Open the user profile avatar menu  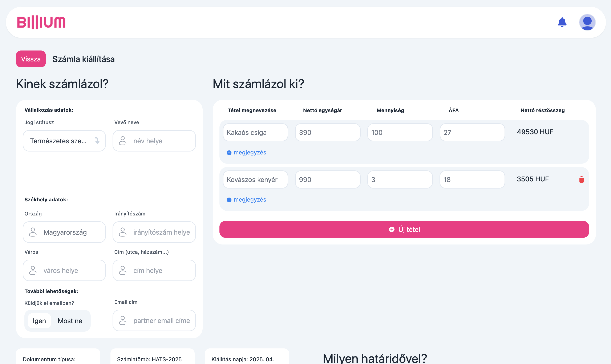[x=587, y=22]
